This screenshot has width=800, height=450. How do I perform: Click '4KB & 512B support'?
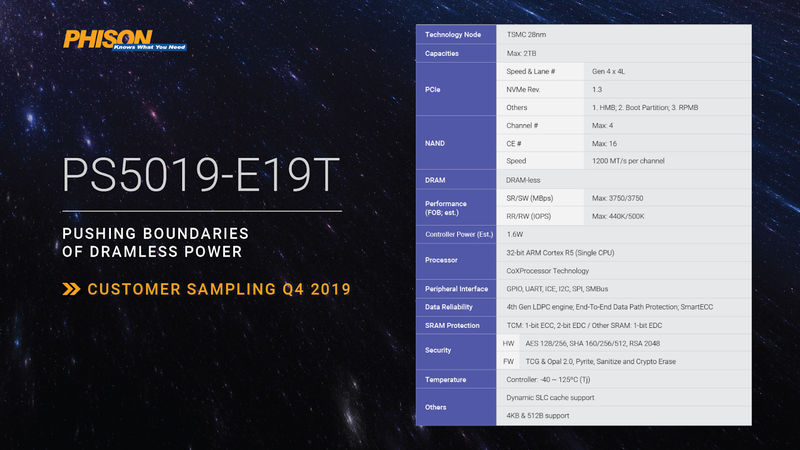tap(538, 416)
